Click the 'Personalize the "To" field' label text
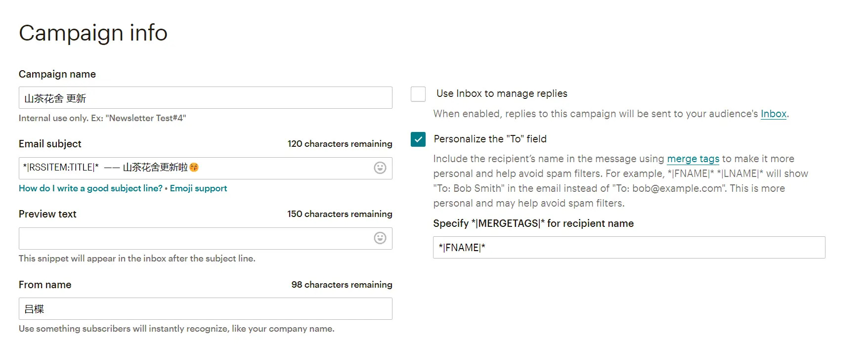 pyautogui.click(x=490, y=139)
